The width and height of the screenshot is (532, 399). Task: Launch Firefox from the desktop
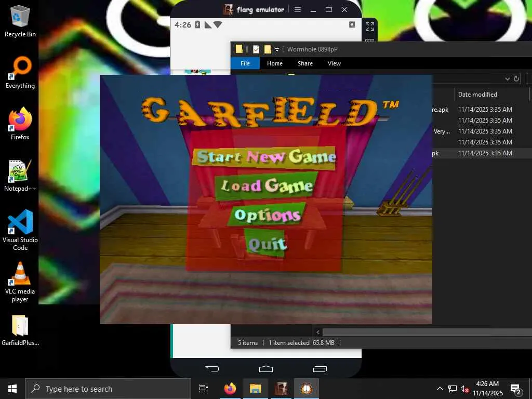[x=20, y=124]
